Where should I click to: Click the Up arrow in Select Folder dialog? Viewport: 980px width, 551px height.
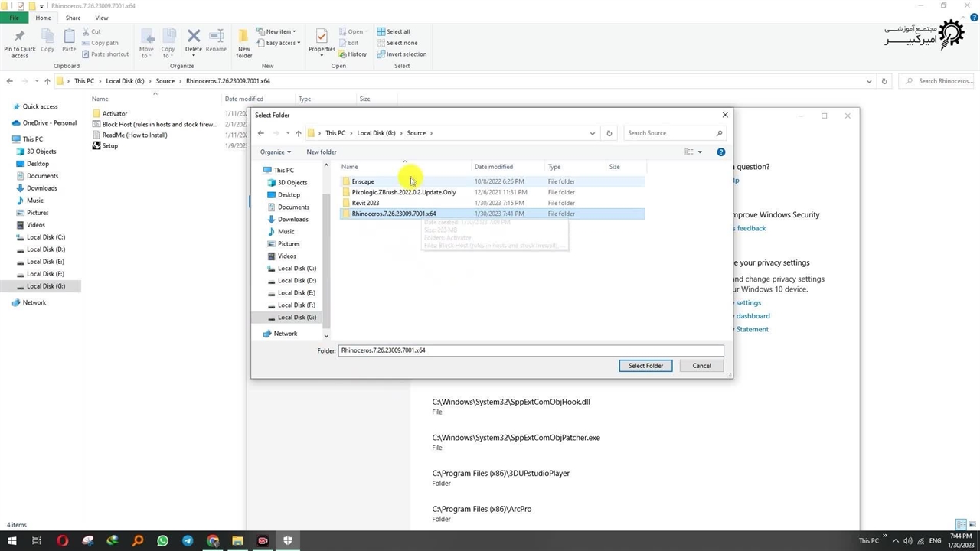(299, 133)
